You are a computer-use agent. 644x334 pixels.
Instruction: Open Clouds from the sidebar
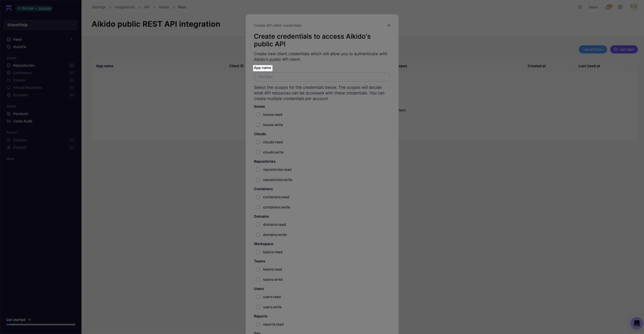click(x=19, y=80)
